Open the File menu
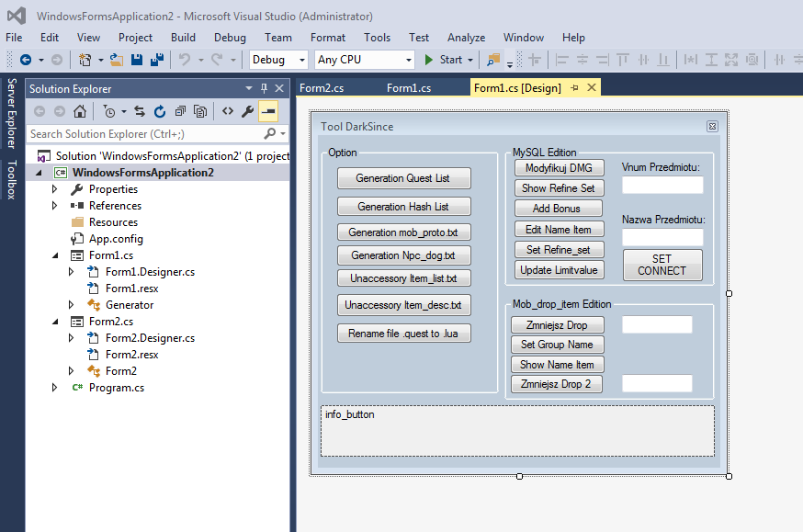 [x=14, y=38]
